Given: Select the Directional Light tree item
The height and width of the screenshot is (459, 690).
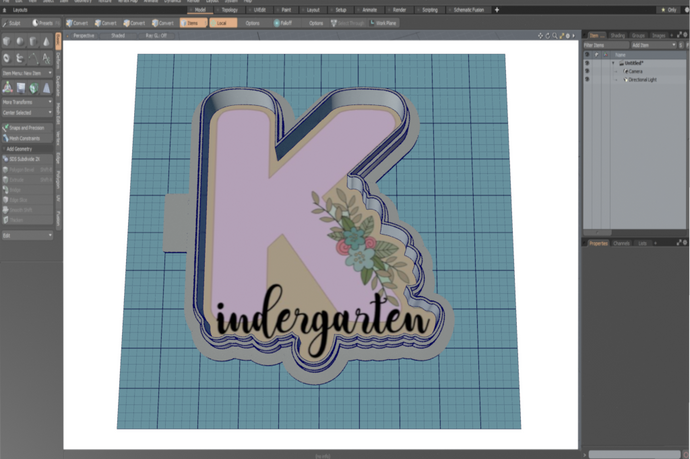Looking at the screenshot, I should point(642,79).
